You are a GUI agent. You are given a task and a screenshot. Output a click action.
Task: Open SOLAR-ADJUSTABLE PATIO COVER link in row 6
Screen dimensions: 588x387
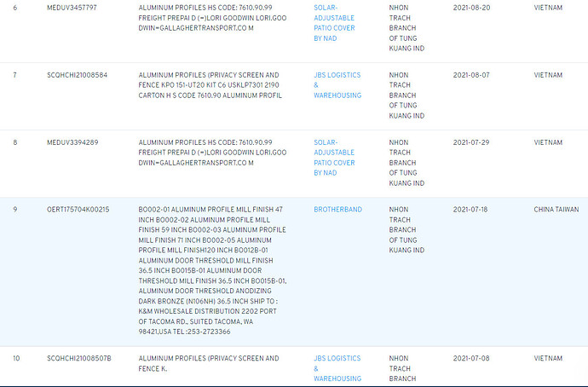(334, 23)
